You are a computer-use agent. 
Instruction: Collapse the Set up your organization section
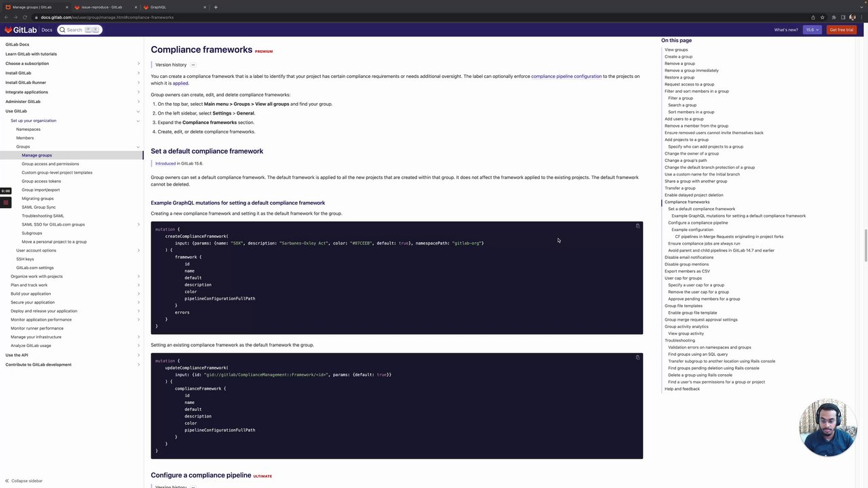pos(138,121)
